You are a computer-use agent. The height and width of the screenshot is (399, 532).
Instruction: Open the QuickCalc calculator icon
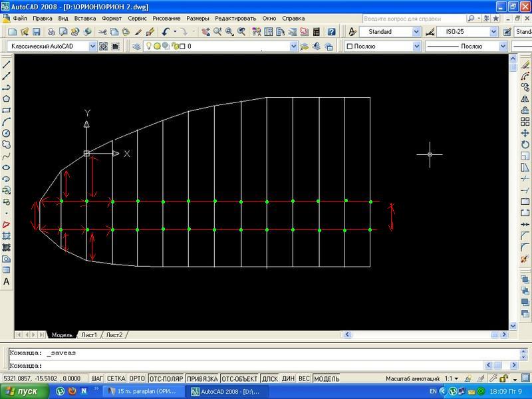(317, 32)
